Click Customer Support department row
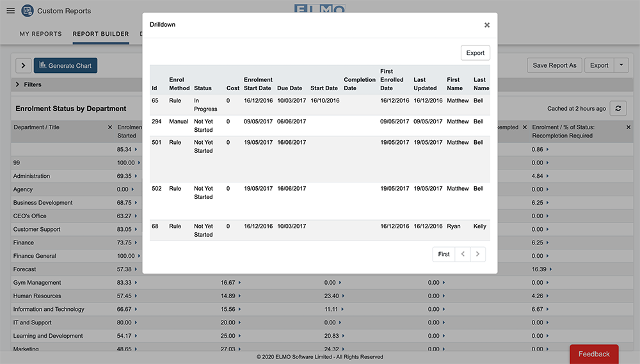 click(x=36, y=229)
